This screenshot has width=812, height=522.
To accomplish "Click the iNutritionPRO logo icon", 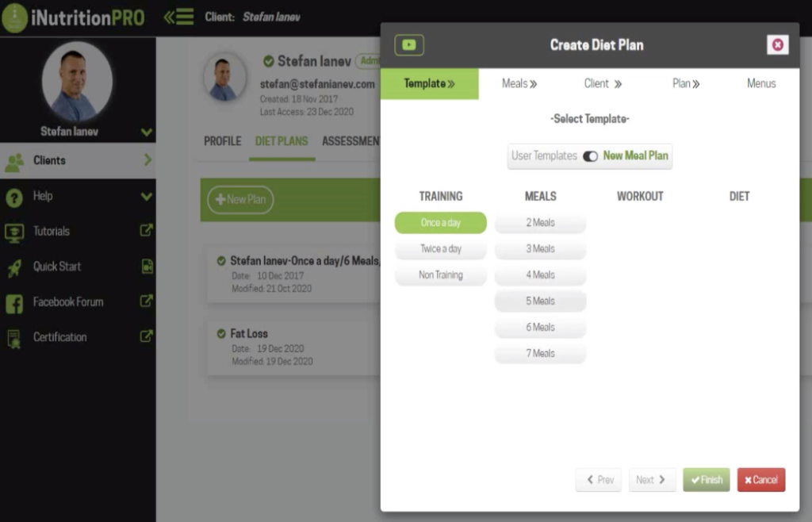I will (14, 17).
